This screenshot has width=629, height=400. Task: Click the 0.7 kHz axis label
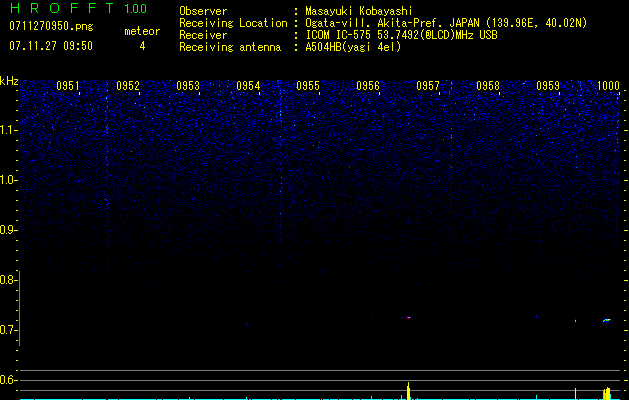coord(8,330)
